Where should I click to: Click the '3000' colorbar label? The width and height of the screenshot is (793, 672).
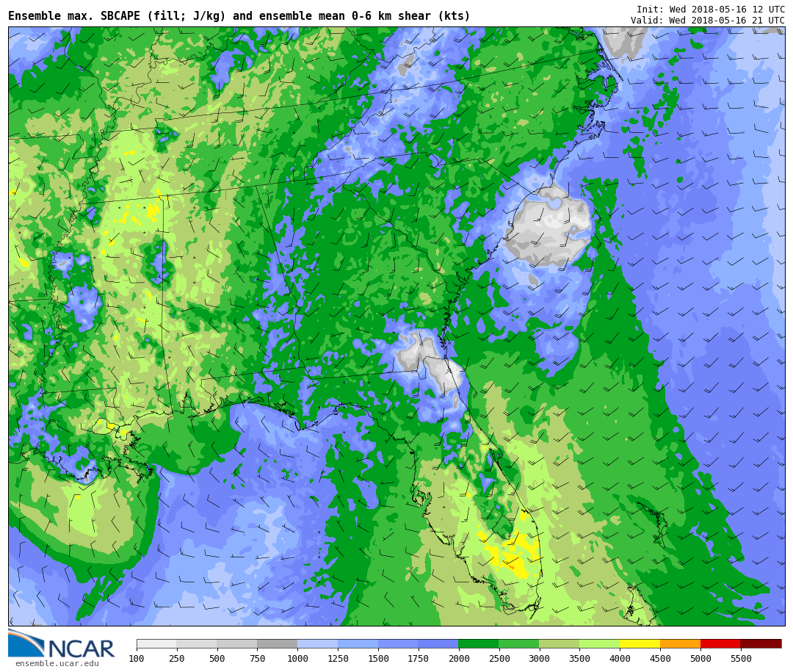pos(539,658)
